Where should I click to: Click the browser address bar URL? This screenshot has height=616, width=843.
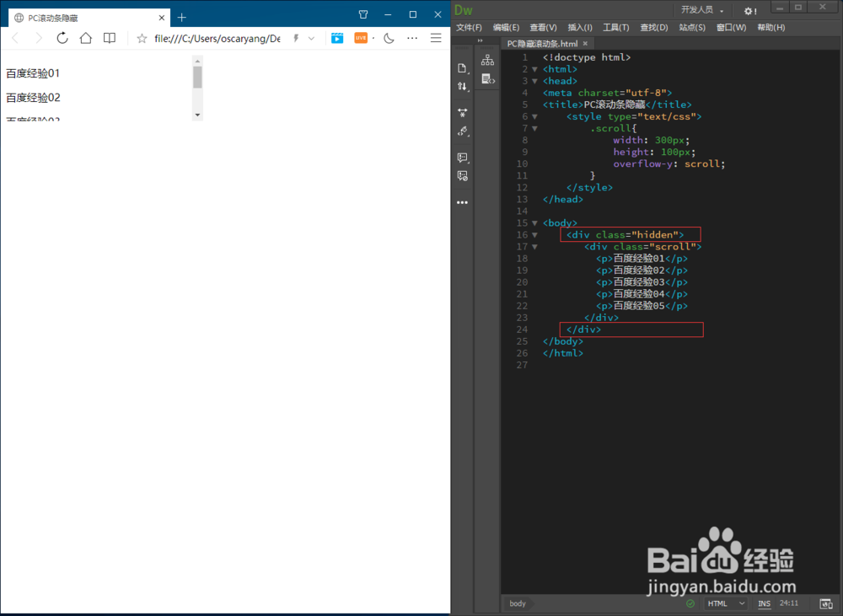pyautogui.click(x=217, y=39)
